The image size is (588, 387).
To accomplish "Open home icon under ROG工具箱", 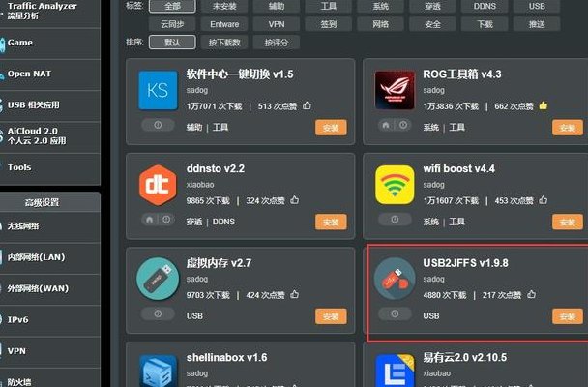I will 386,125.
